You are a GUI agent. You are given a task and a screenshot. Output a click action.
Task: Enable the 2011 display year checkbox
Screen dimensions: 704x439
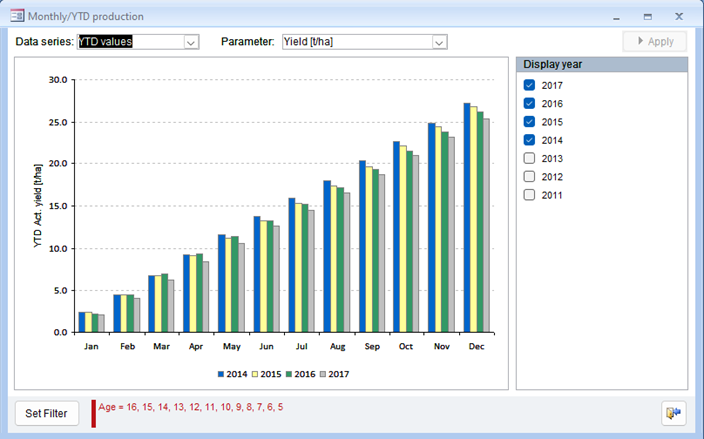[529, 195]
